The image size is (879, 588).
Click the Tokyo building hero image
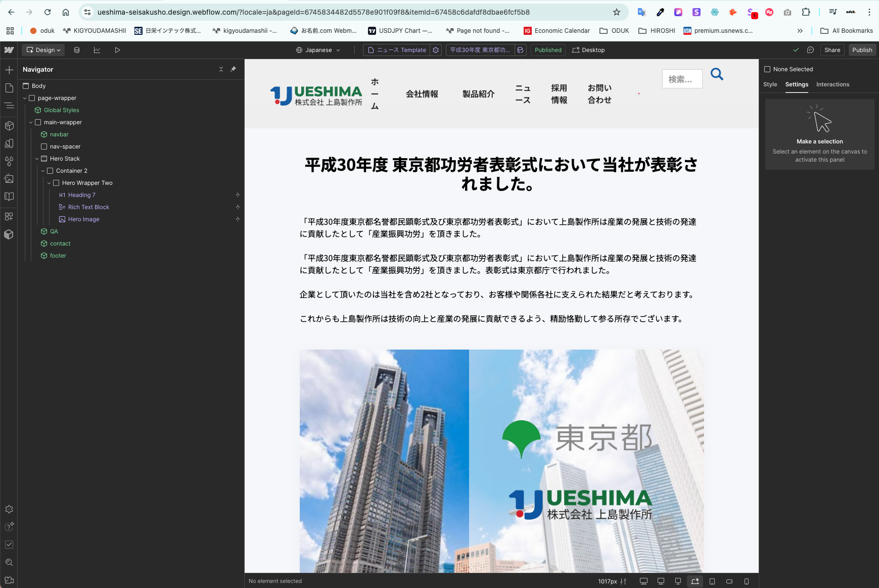click(501, 461)
